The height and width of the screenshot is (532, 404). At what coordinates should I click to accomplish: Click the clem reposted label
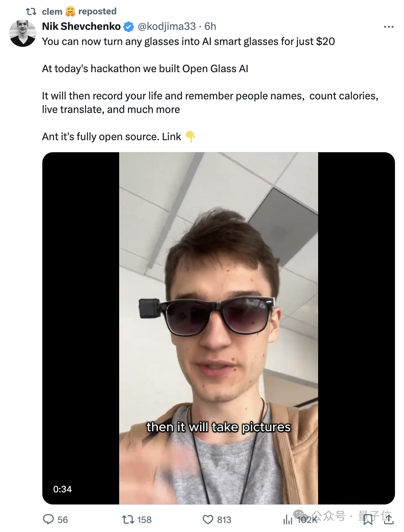click(79, 12)
